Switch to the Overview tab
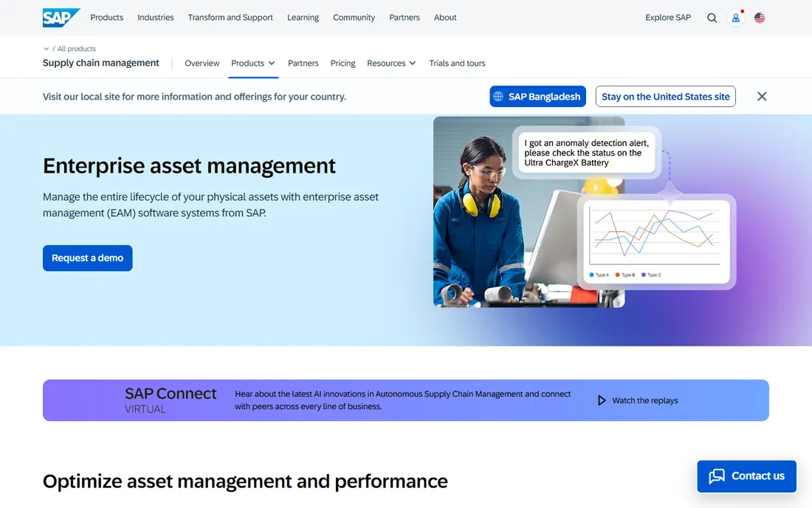Image resolution: width=812 pixels, height=508 pixels. point(202,63)
